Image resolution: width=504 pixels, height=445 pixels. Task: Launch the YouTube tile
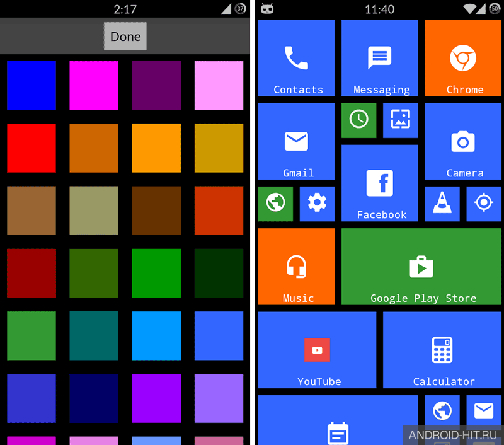[x=317, y=350]
